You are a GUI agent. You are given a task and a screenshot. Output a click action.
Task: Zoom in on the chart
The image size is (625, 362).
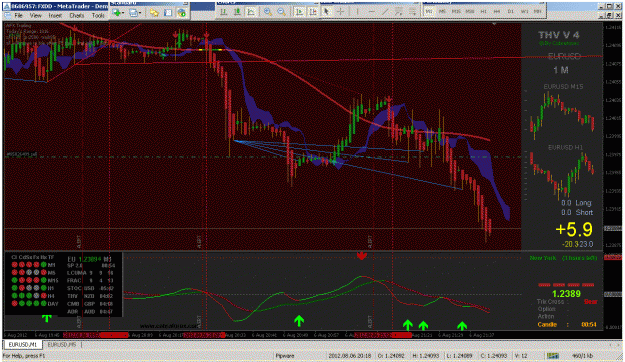click(268, 12)
